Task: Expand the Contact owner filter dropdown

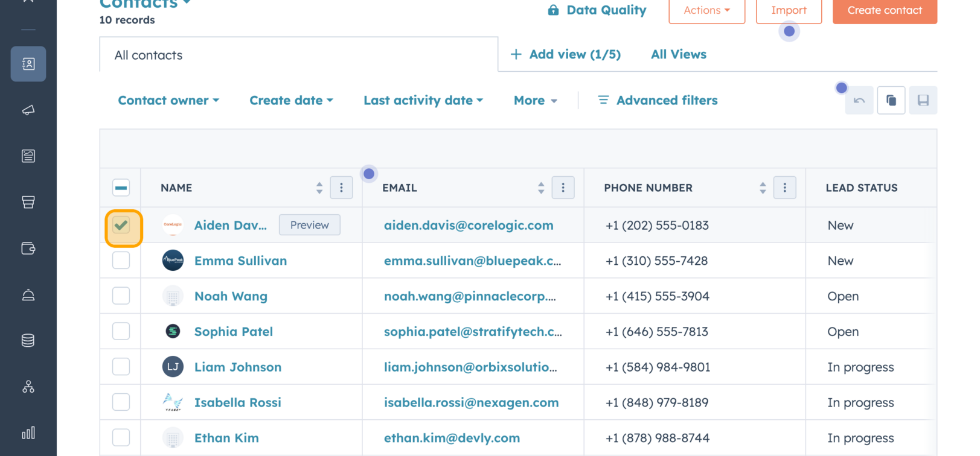Action: 168,101
